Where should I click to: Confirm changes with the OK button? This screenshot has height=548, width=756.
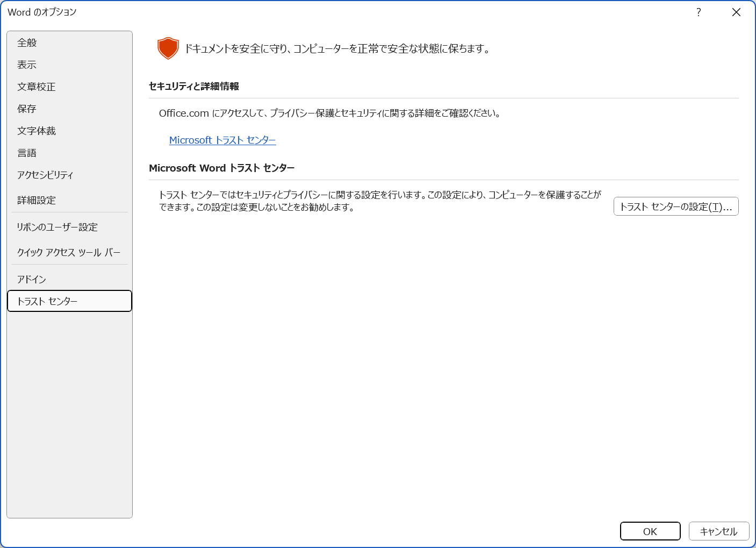pos(650,531)
